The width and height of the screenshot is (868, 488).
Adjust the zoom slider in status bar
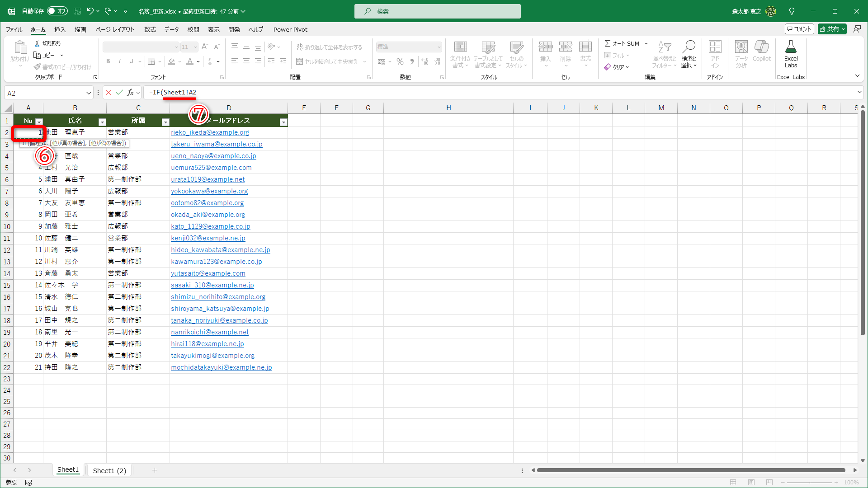click(811, 482)
